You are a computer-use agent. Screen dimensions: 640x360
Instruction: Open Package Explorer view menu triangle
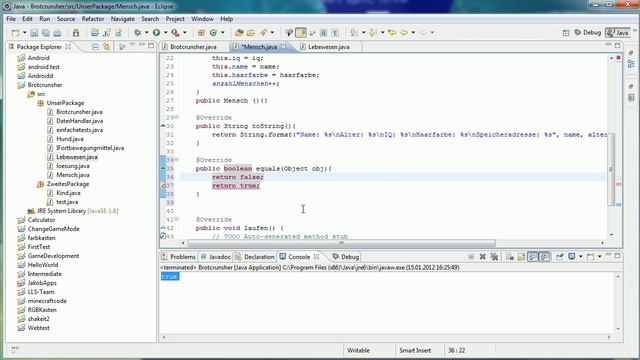coord(132,45)
